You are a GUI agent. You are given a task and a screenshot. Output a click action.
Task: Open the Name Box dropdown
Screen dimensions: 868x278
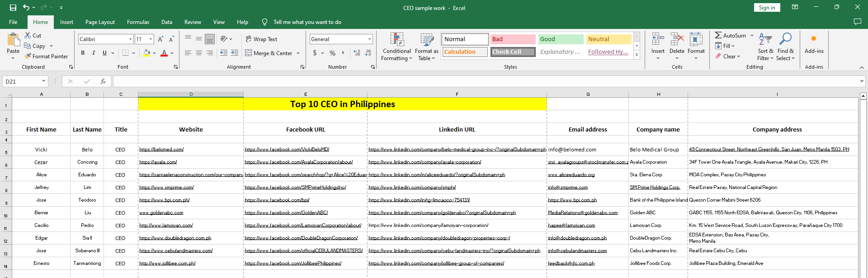[x=43, y=81]
